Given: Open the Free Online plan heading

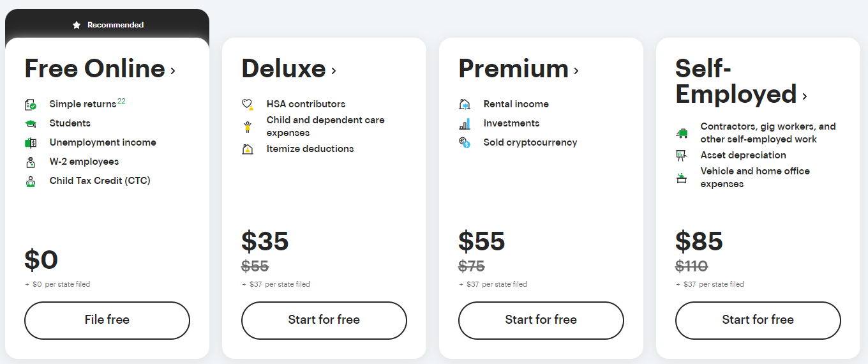Looking at the screenshot, I should (94, 68).
